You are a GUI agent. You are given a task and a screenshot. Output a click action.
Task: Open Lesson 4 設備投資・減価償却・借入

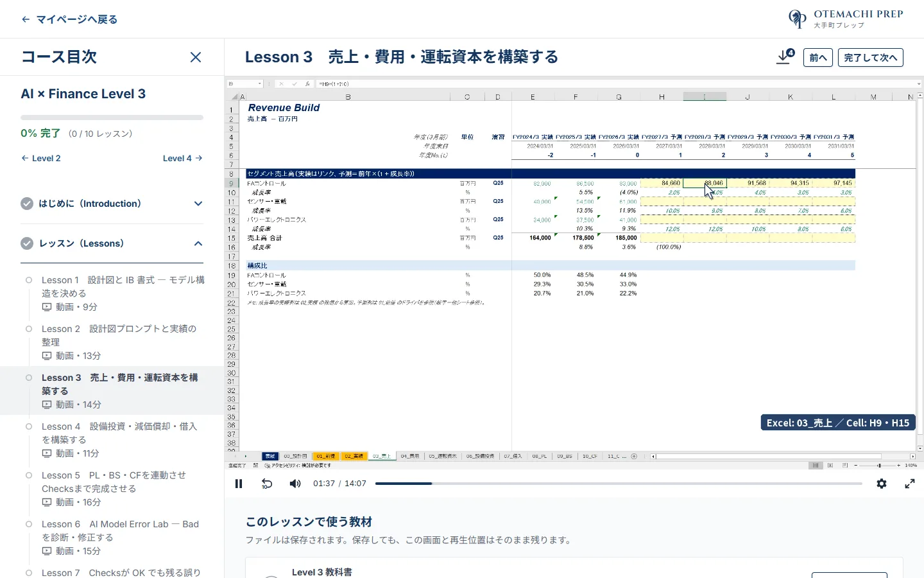(112, 440)
